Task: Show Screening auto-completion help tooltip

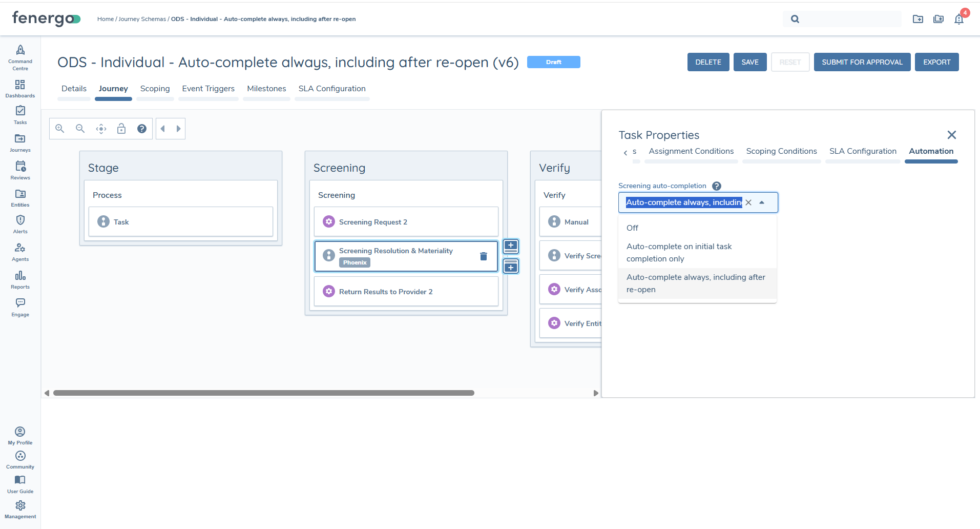Action: (x=717, y=186)
